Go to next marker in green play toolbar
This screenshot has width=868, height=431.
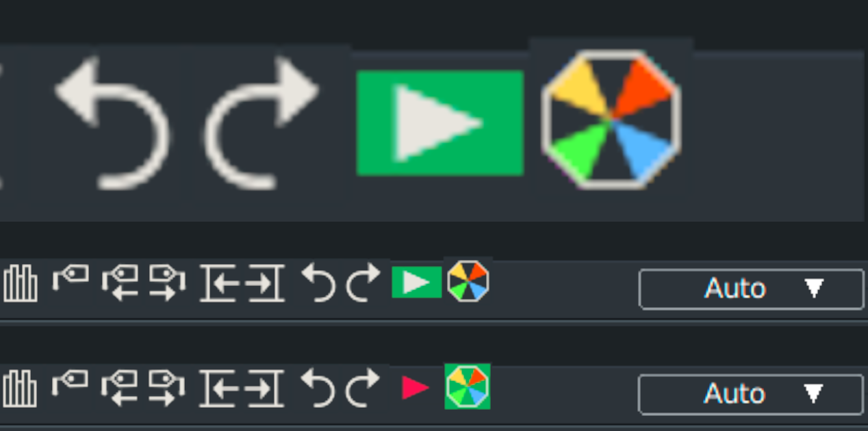point(167,283)
